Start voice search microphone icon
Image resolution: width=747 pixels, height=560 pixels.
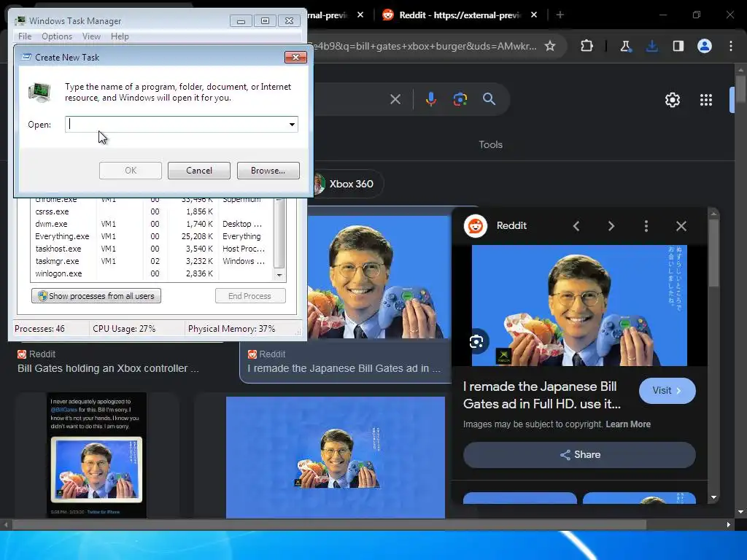430,99
